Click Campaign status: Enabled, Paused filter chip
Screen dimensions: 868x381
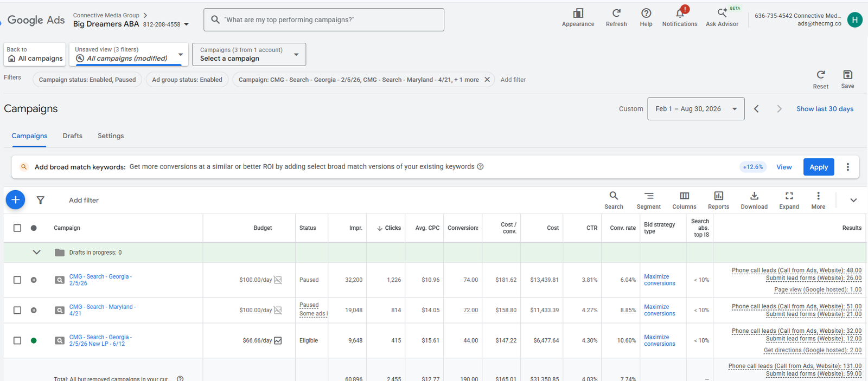[x=87, y=80]
